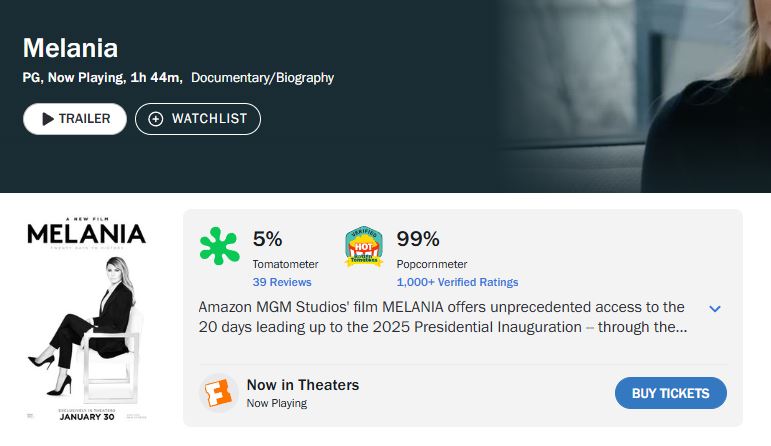Click the Melania movie poster thumbnail
This screenshot has width=771, height=446.
(86, 318)
